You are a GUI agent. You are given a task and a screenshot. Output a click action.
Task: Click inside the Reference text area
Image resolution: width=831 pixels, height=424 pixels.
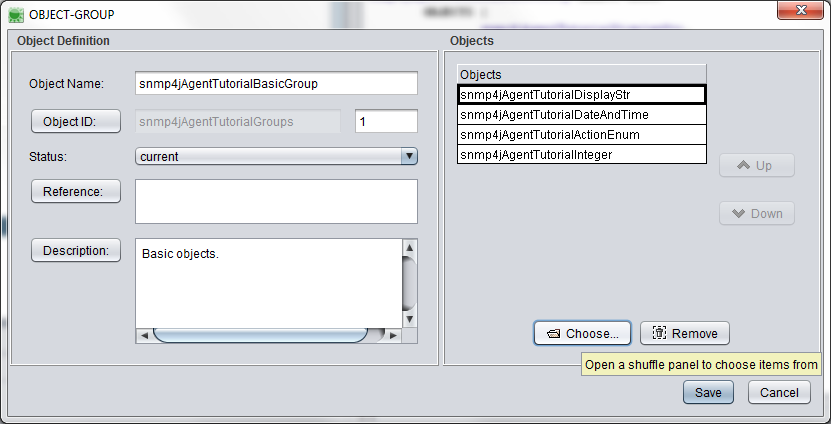276,201
